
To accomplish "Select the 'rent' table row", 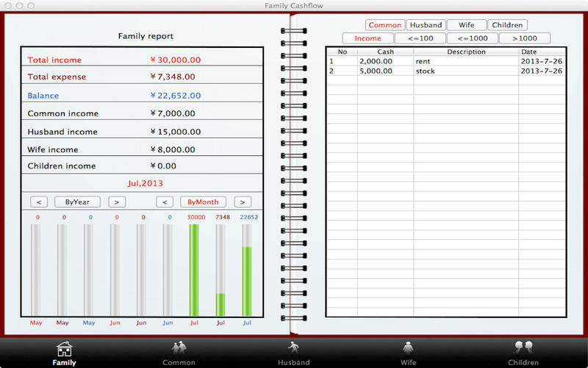I will pyautogui.click(x=446, y=61).
